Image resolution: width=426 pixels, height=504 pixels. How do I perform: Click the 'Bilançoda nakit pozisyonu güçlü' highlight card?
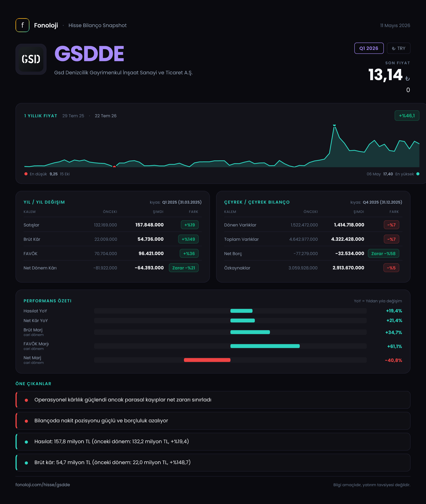tap(213, 421)
